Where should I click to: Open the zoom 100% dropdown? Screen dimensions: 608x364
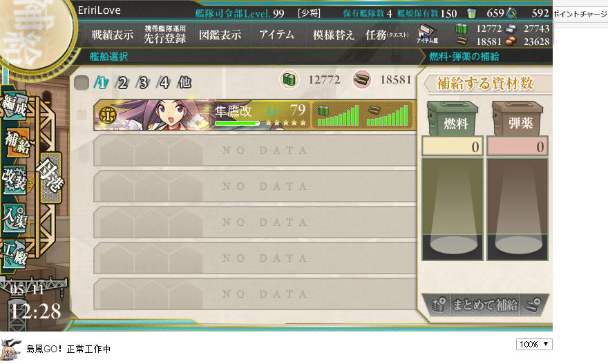(534, 344)
